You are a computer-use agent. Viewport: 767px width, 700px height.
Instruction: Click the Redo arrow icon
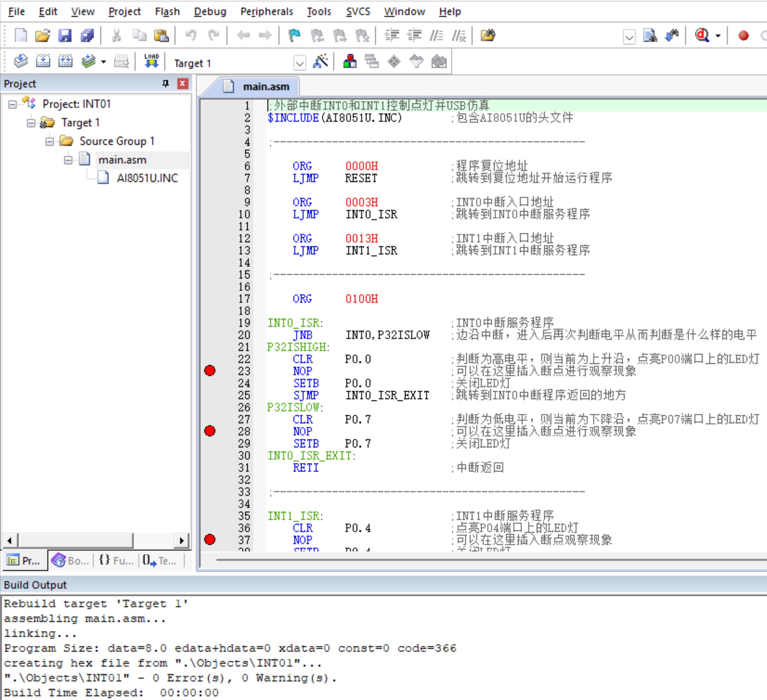click(214, 35)
